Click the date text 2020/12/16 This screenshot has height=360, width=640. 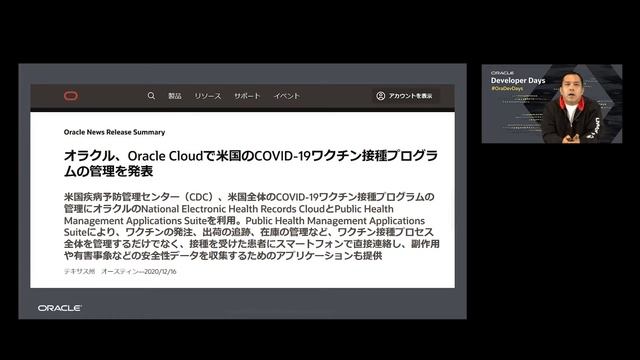(x=160, y=271)
